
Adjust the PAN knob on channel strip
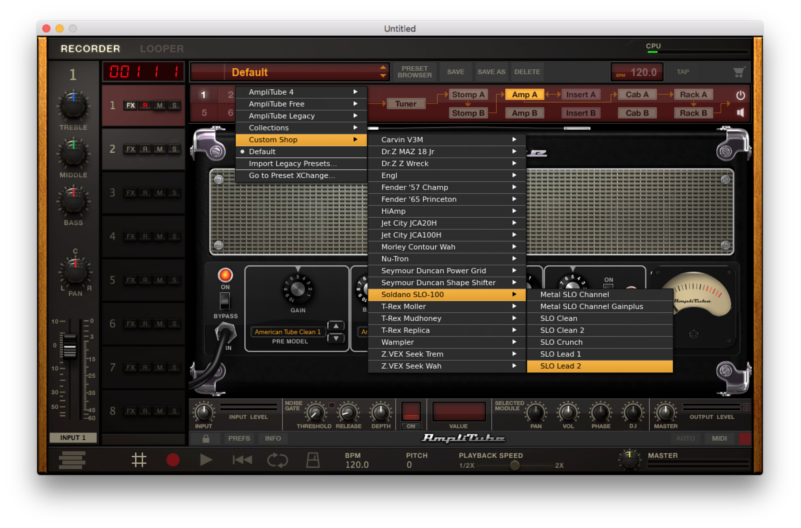coord(75,271)
